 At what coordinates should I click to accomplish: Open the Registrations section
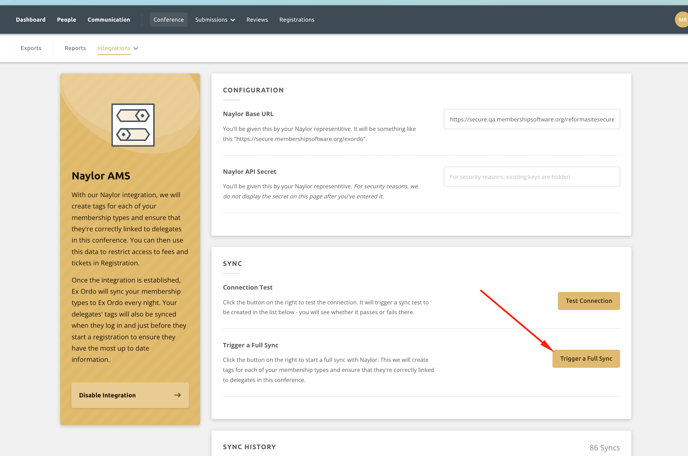click(x=297, y=20)
